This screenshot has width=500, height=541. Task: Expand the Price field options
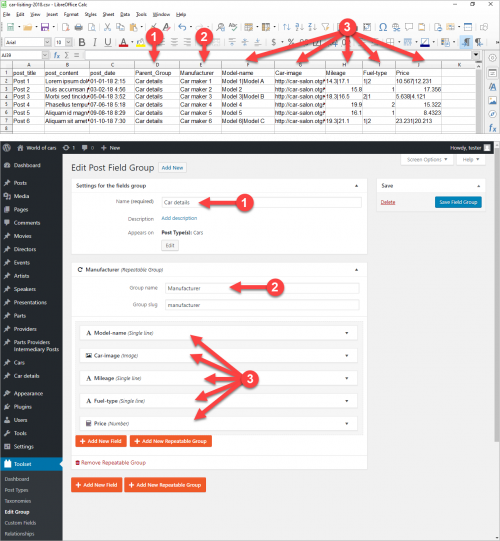[x=347, y=423]
